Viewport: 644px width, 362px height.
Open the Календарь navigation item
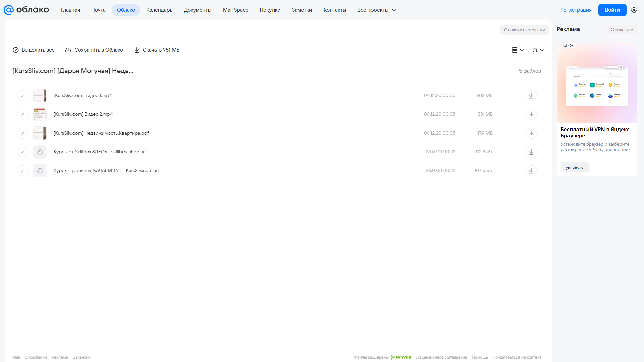tap(159, 10)
